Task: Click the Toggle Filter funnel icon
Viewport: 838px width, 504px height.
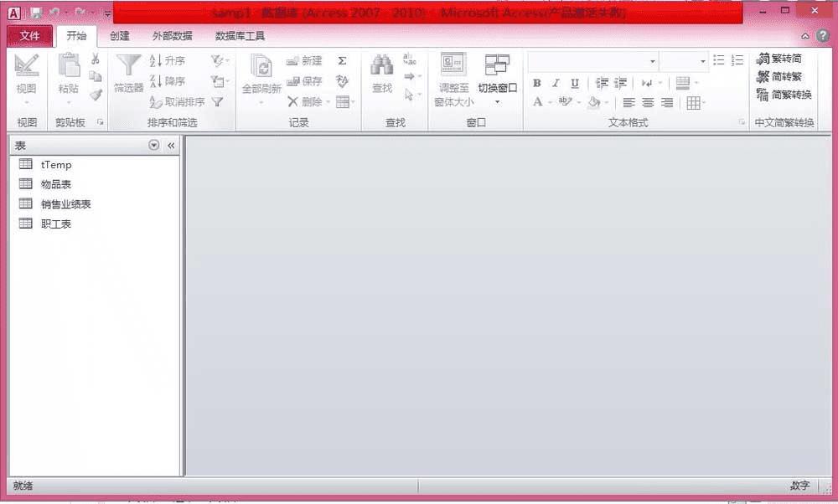Action: [x=217, y=101]
